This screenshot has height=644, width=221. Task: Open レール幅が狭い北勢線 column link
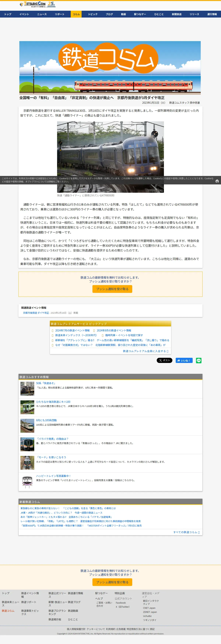(x=80, y=521)
